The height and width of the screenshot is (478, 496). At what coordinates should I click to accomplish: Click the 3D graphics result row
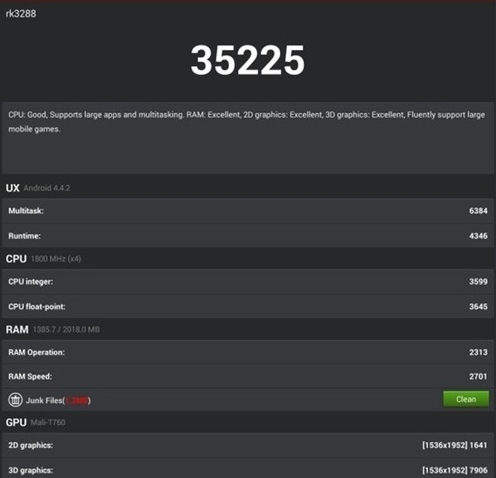pyautogui.click(x=248, y=470)
